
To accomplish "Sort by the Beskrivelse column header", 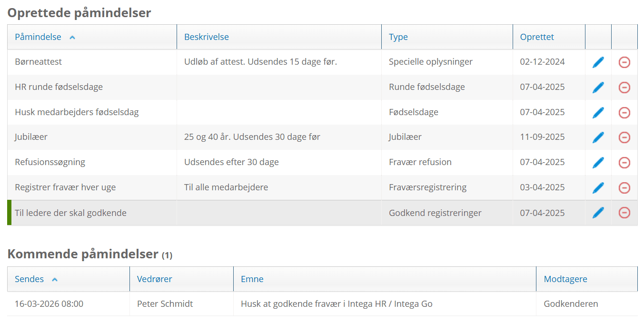I will [207, 37].
